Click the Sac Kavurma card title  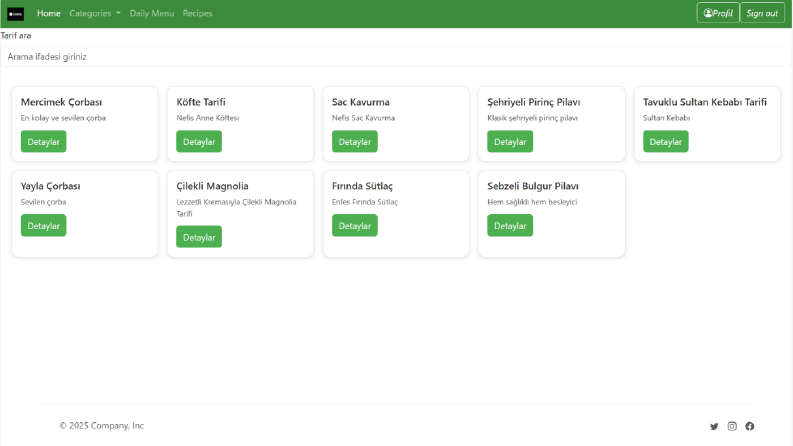361,102
